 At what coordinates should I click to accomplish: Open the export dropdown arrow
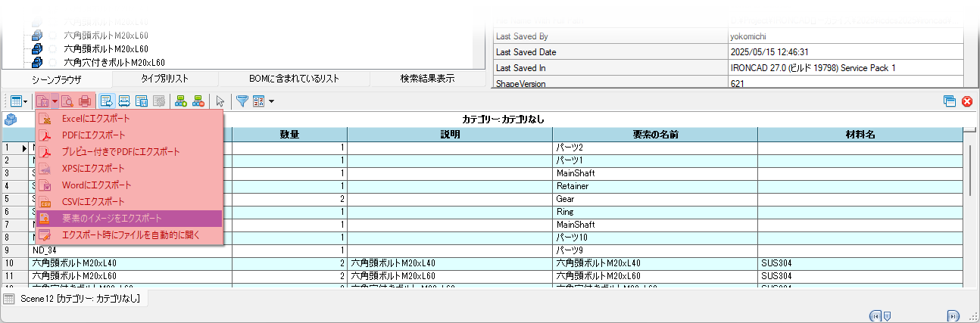(55, 101)
